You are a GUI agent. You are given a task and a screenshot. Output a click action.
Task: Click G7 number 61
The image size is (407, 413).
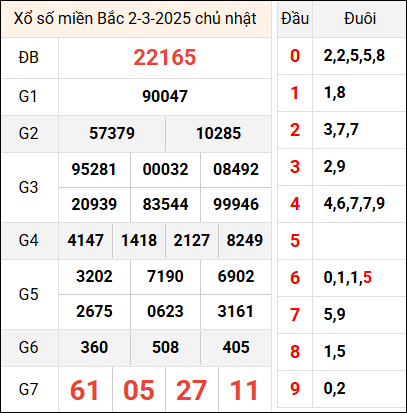click(85, 390)
